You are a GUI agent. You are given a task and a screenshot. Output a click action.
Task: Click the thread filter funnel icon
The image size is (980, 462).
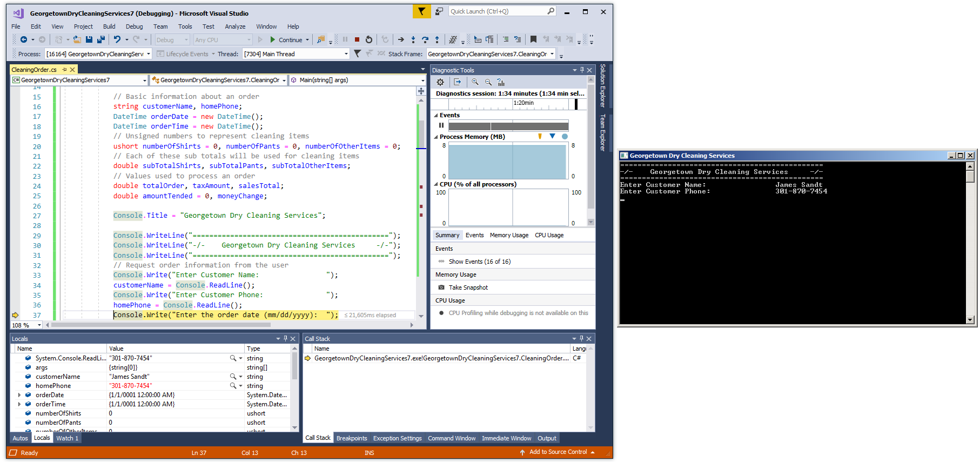[x=357, y=53]
